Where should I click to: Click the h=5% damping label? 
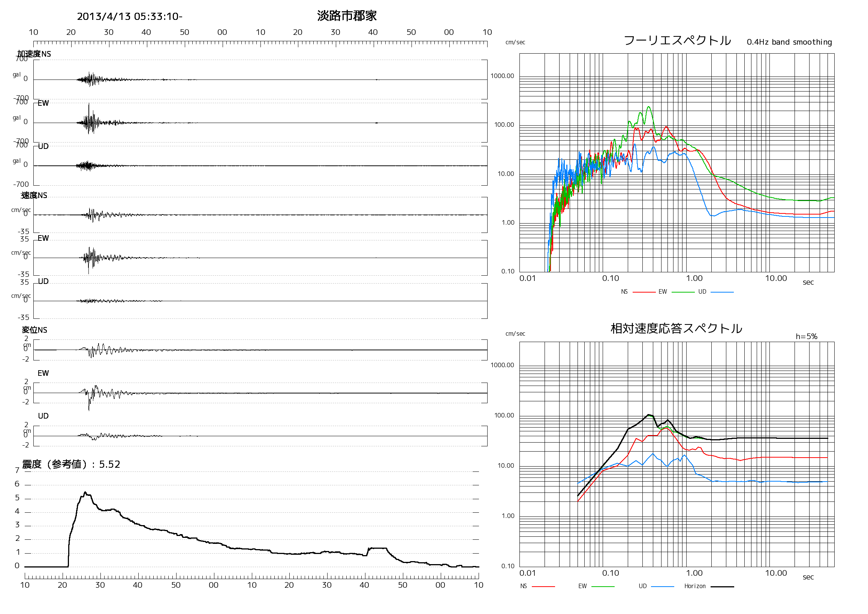(807, 336)
